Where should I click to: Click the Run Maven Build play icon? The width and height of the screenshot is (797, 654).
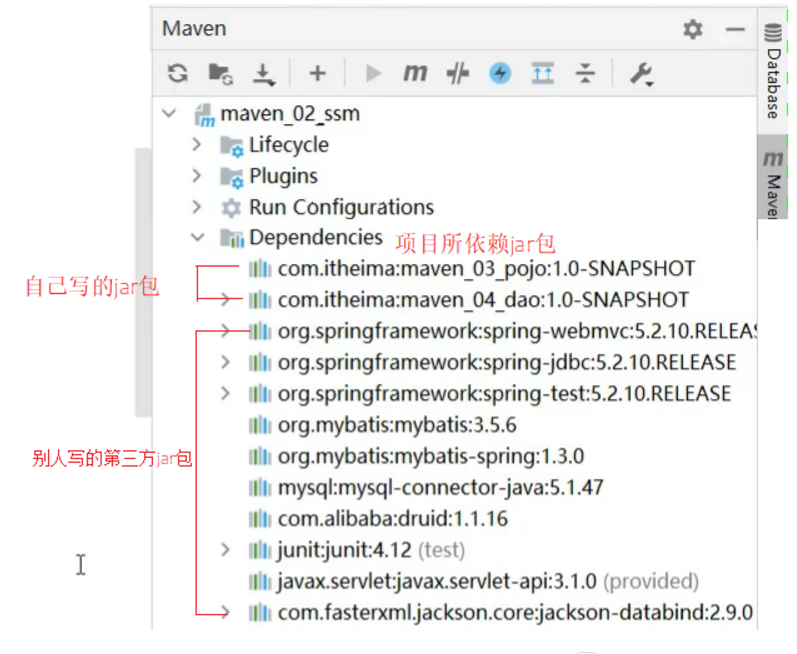tap(374, 73)
